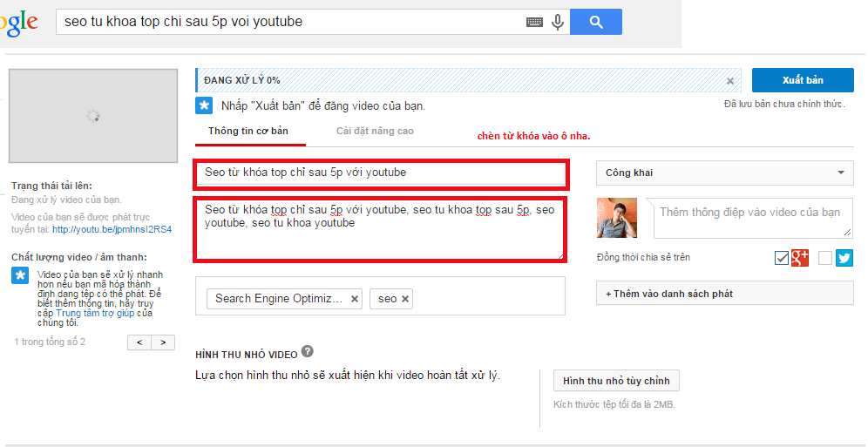
Task: Click 'Trạng thái tải lên:' heading
Action: coord(52,186)
